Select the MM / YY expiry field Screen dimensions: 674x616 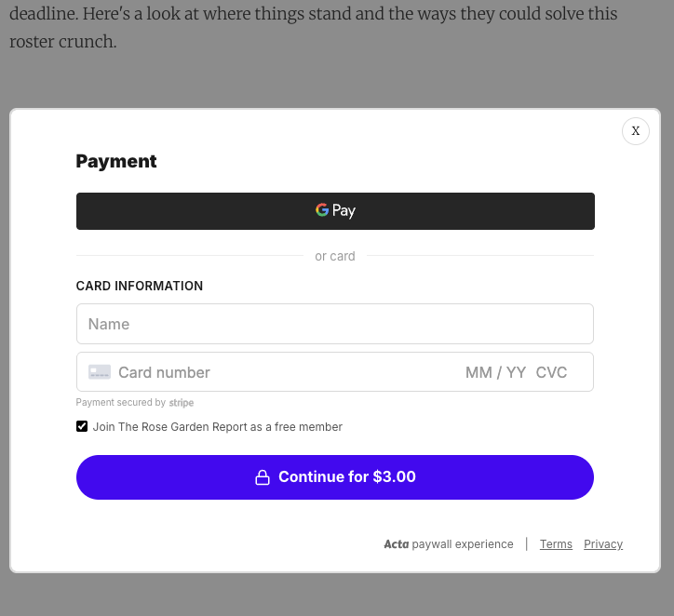tap(495, 372)
